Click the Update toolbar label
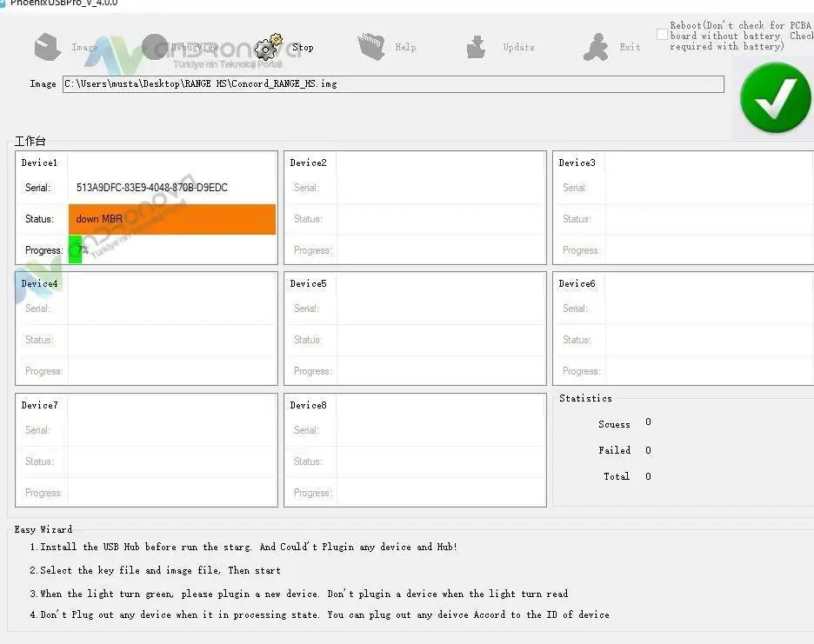The image size is (814, 644). tap(518, 47)
